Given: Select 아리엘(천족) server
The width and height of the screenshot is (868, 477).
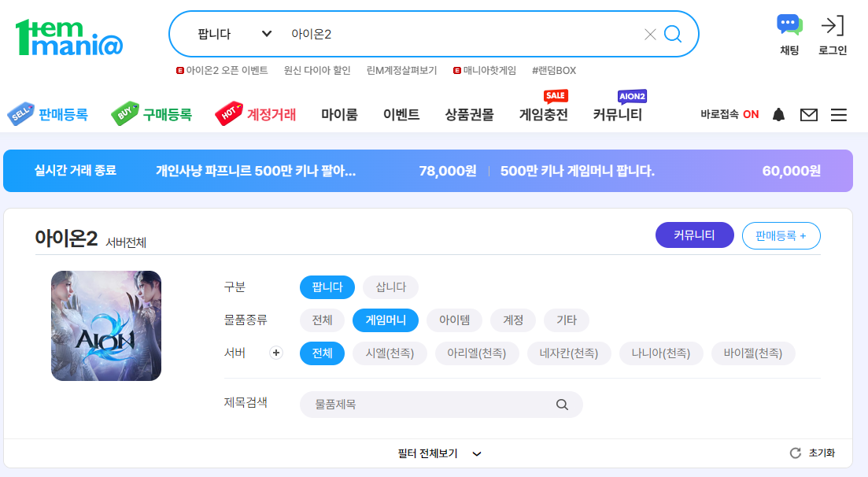Looking at the screenshot, I should tap(477, 353).
